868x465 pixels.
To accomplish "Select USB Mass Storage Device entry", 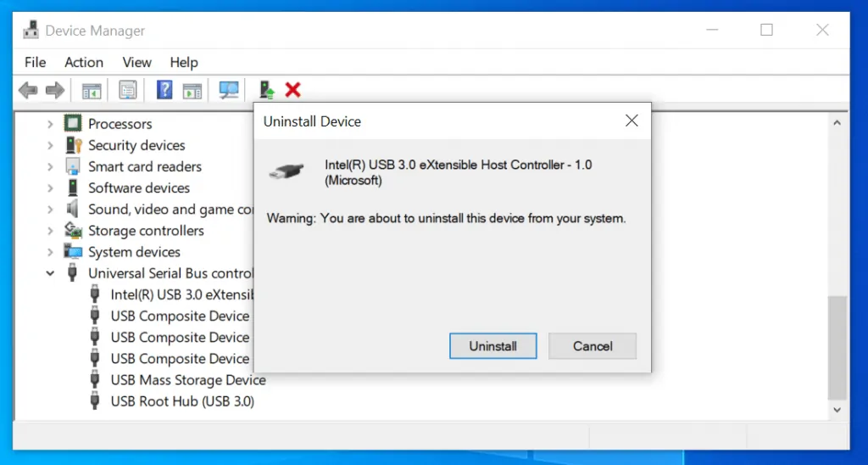I will [x=188, y=380].
